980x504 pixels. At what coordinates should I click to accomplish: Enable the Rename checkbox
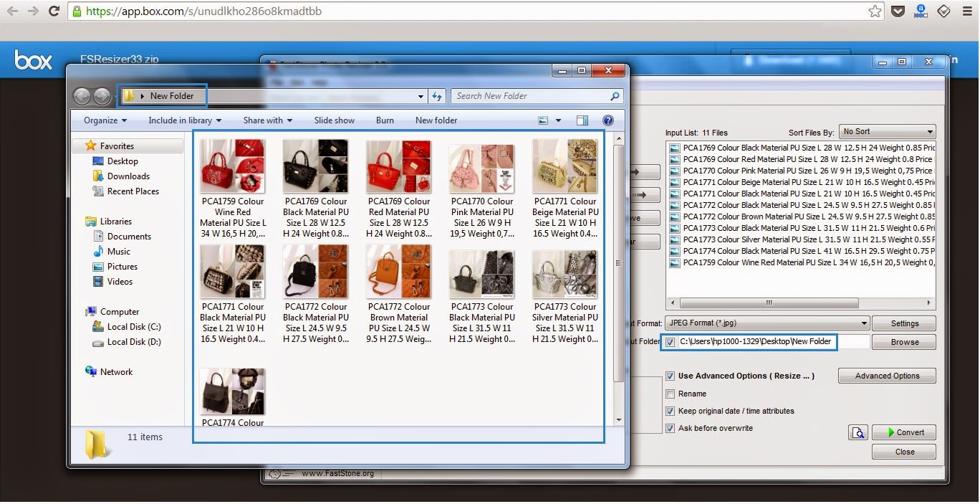[671, 394]
